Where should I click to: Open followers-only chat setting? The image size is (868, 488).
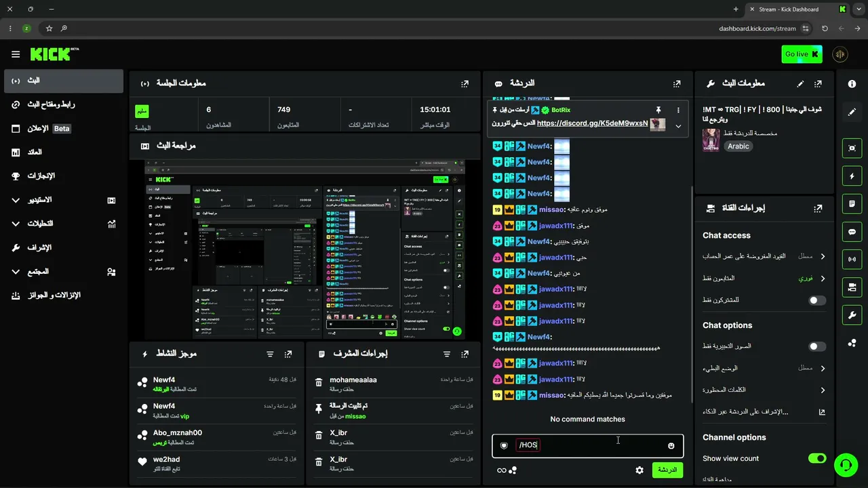[x=764, y=279]
